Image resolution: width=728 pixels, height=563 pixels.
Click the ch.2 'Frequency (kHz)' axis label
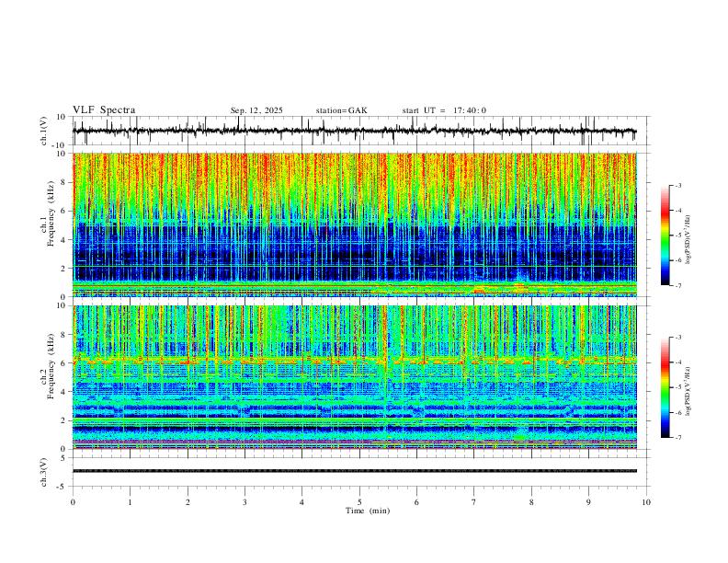coord(51,366)
